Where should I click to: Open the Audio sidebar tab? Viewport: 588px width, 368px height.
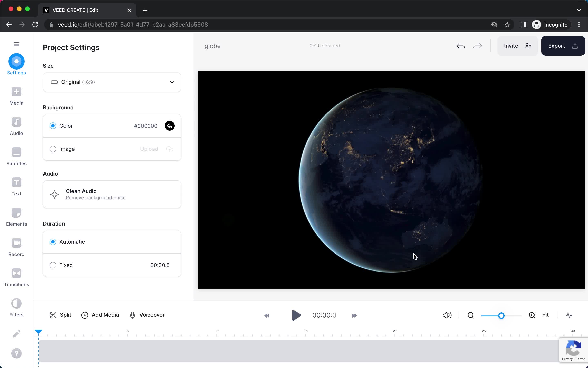(x=16, y=126)
